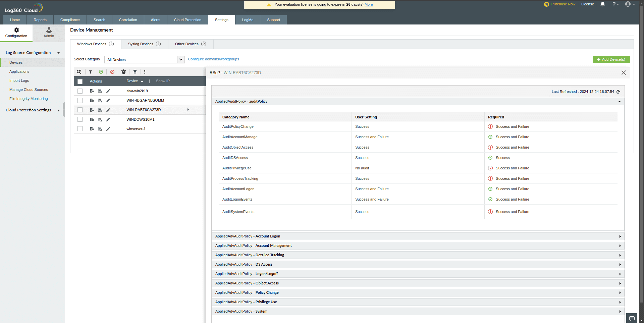Image resolution: width=644 pixels, height=324 pixels.
Task: Open the Cloud Protection menu
Action: point(187,20)
